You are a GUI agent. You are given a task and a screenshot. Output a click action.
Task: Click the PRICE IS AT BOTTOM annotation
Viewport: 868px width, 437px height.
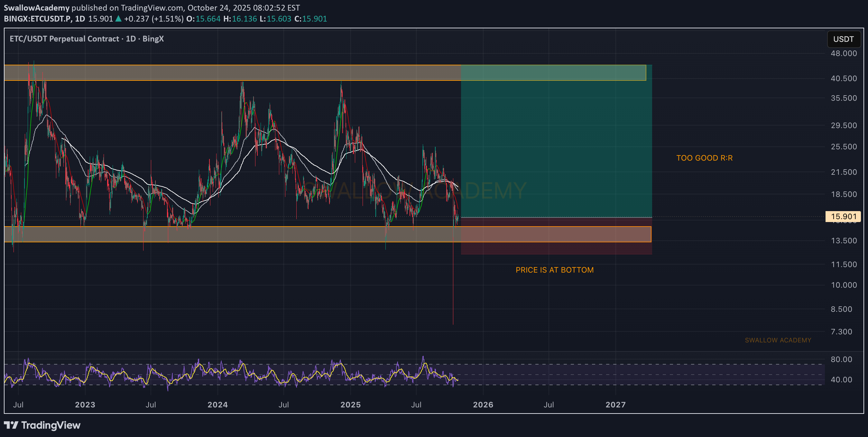[x=554, y=270]
